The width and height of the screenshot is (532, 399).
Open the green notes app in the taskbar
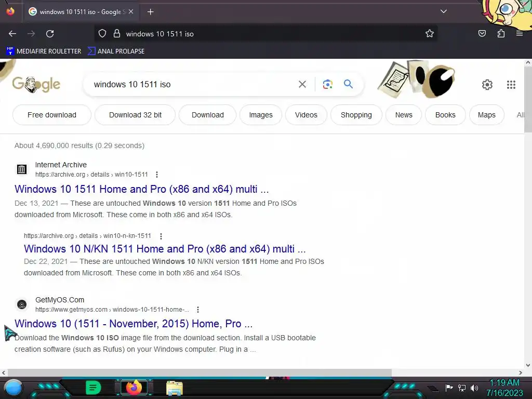tap(94, 388)
